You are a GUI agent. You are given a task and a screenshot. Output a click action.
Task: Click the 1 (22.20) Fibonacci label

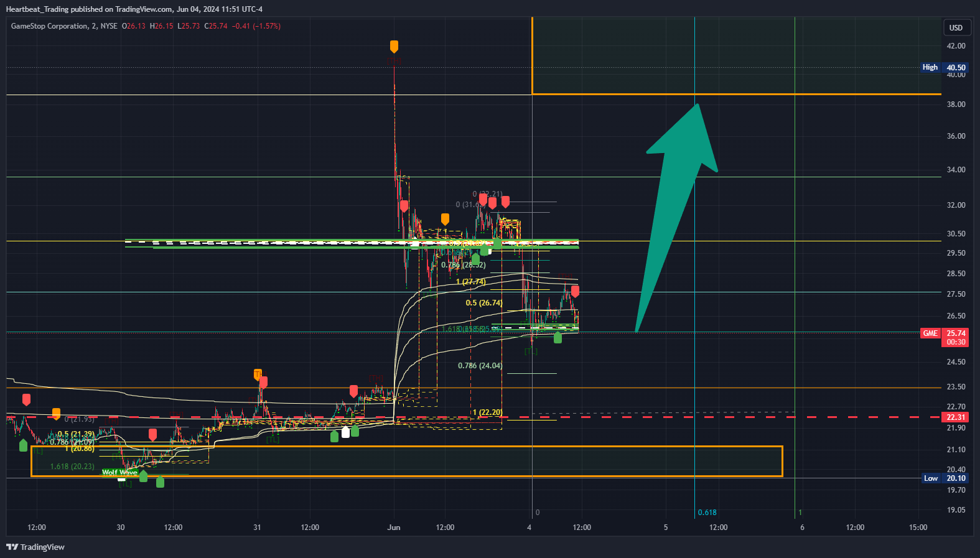coord(487,412)
